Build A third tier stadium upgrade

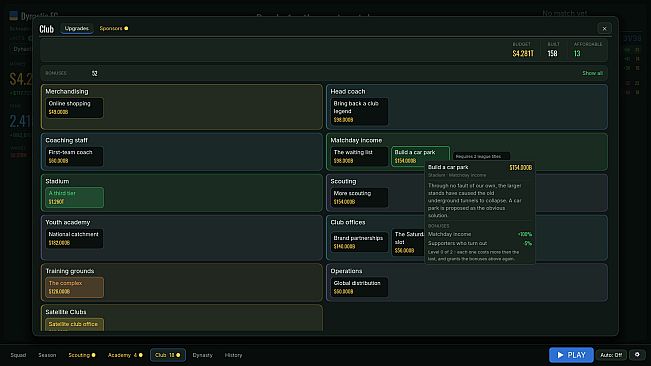pyautogui.click(x=74, y=198)
